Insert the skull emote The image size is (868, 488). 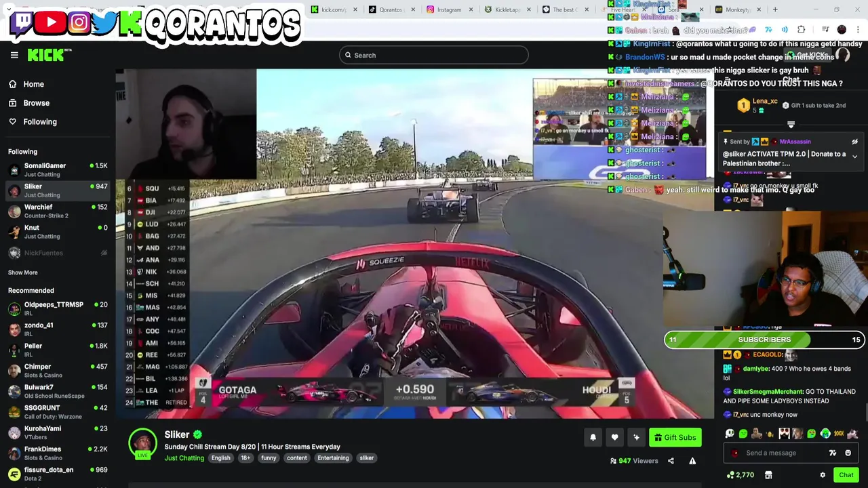point(730,434)
